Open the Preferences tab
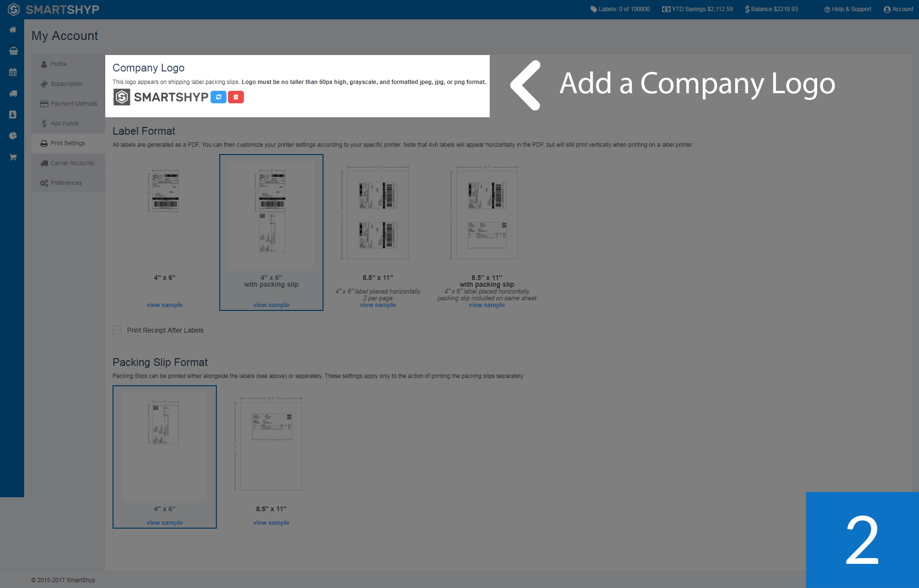This screenshot has width=919, height=588. coord(68,183)
